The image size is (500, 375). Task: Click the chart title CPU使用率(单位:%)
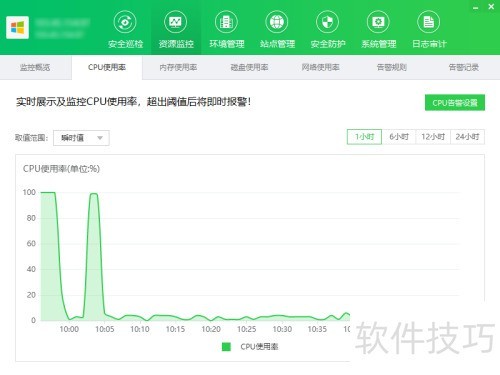pyautogui.click(x=61, y=169)
